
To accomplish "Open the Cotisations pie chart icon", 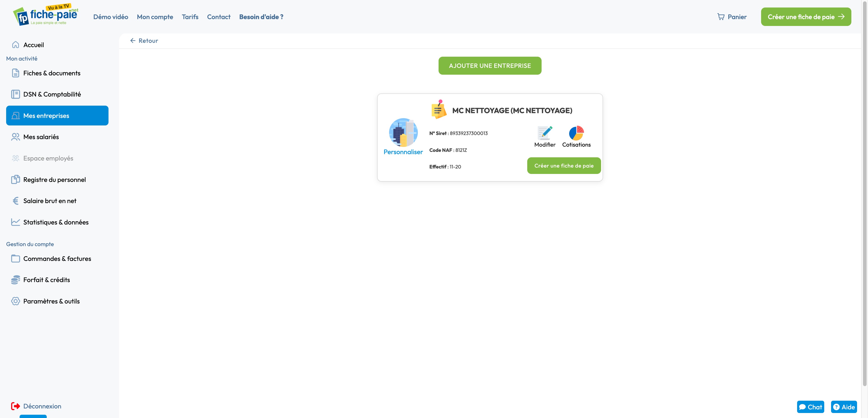I will pos(576,133).
